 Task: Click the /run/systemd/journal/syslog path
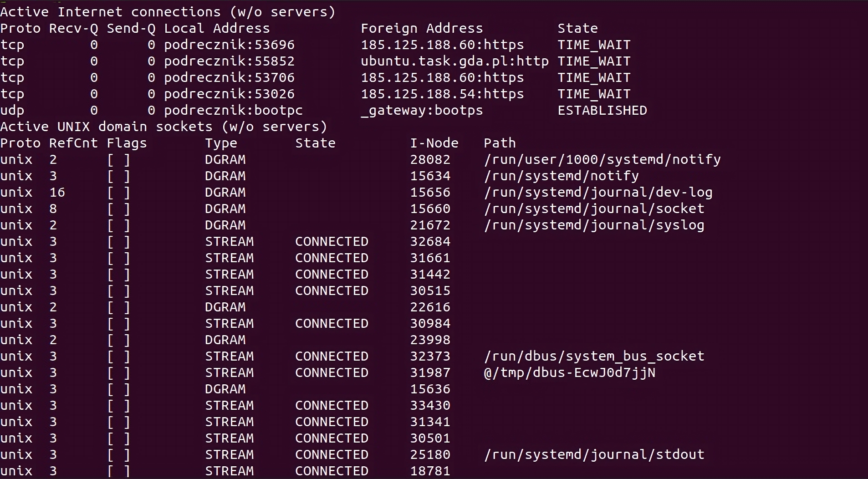594,225
